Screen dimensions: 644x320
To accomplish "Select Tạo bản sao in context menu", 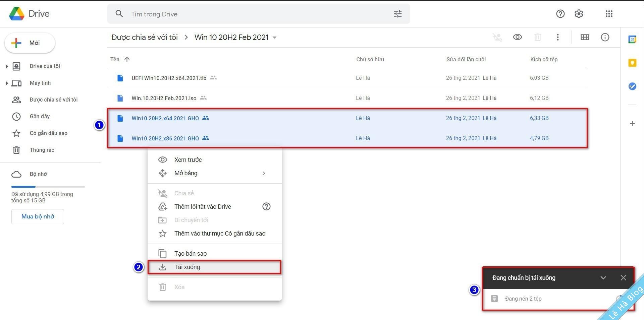I will [190, 253].
